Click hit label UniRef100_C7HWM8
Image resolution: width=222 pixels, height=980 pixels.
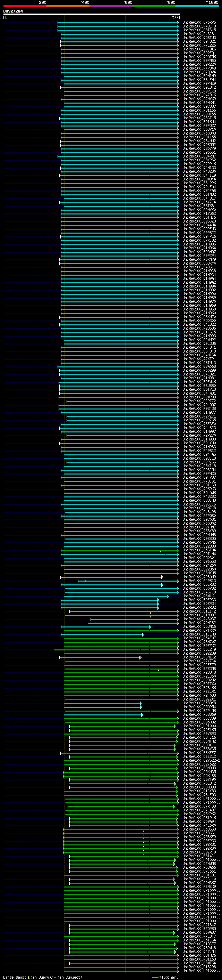tap(199, 864)
